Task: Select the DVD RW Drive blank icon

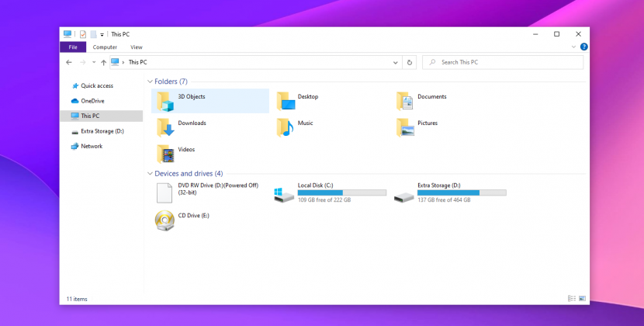Action: pos(164,192)
